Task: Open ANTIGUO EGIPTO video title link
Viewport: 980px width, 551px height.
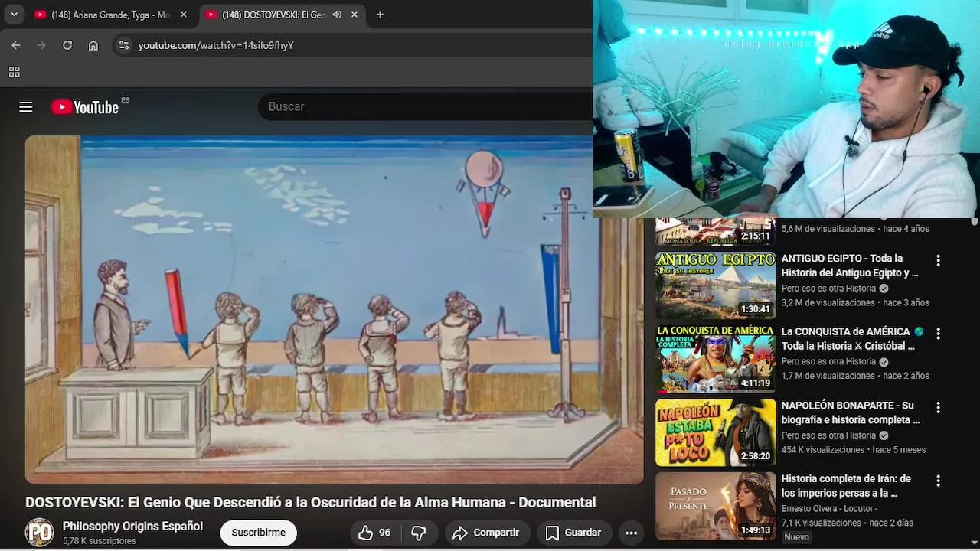Action: (x=850, y=266)
